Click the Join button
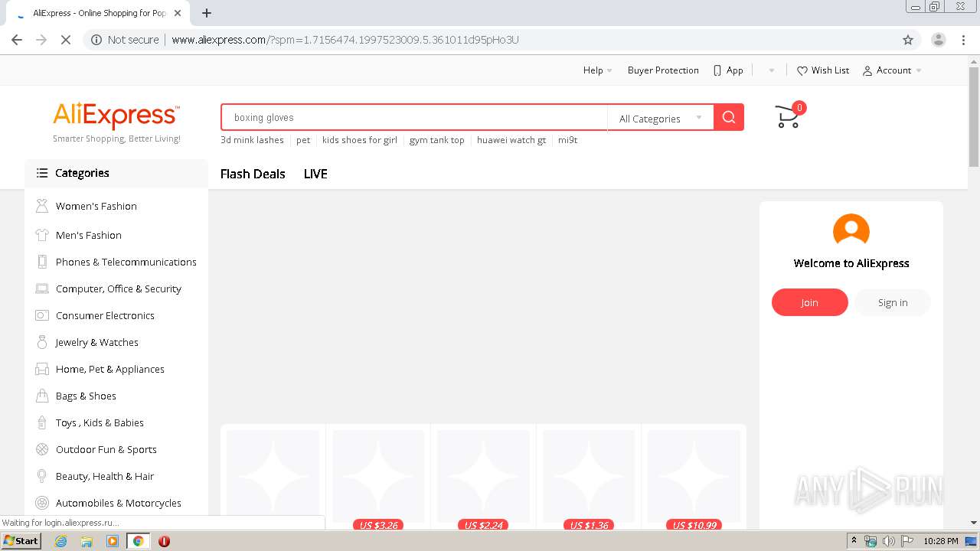 (x=810, y=302)
